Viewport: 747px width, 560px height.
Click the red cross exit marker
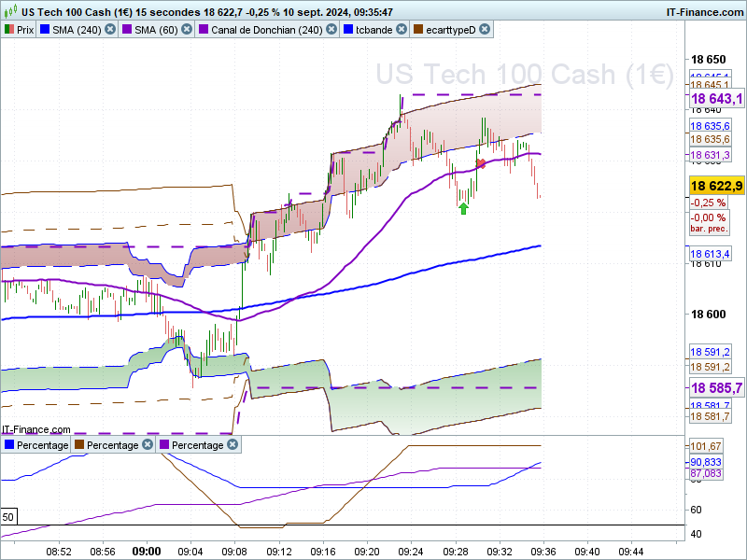pos(481,163)
